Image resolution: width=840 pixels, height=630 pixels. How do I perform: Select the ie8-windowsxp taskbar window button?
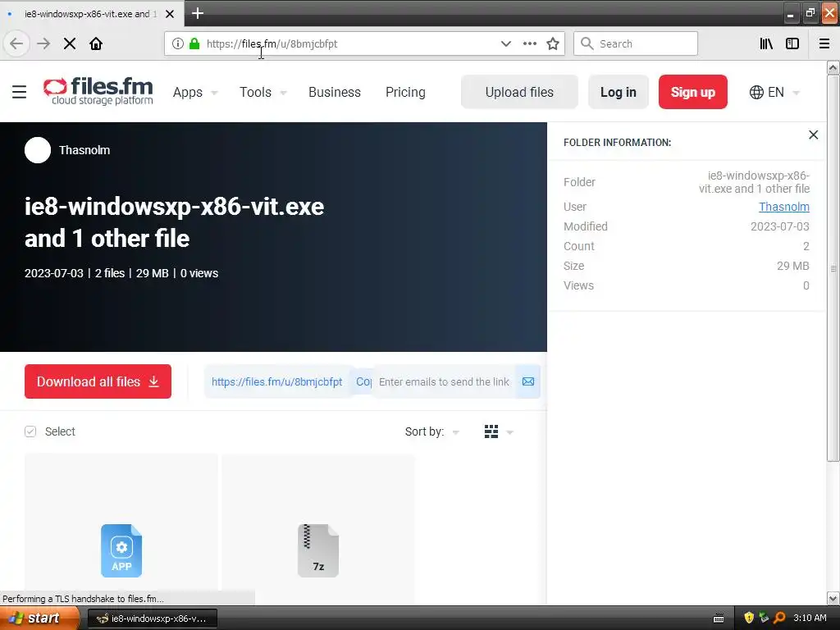pyautogui.click(x=152, y=619)
